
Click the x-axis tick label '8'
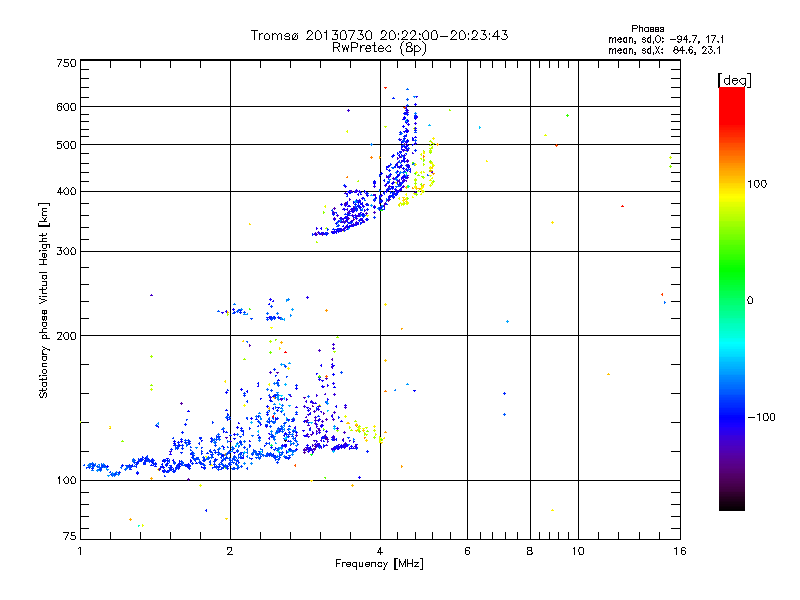(530, 551)
